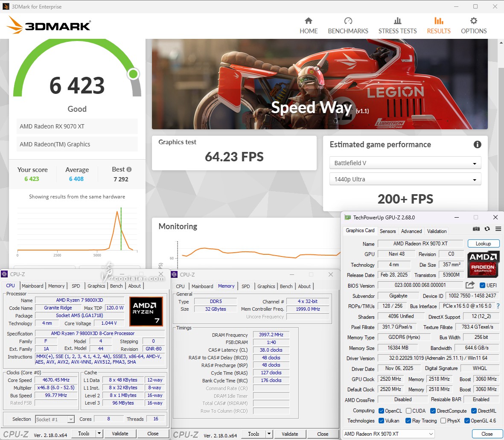Click the GPU-Z Name field showing AMD Radeon RX 9070 XT
The width and height of the screenshot is (504, 440).
(x=420, y=244)
